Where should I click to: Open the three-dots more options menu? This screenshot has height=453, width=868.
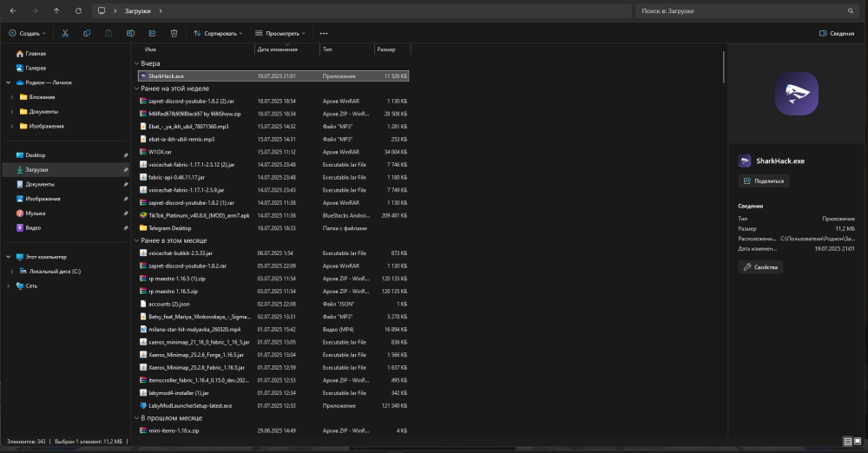(324, 33)
